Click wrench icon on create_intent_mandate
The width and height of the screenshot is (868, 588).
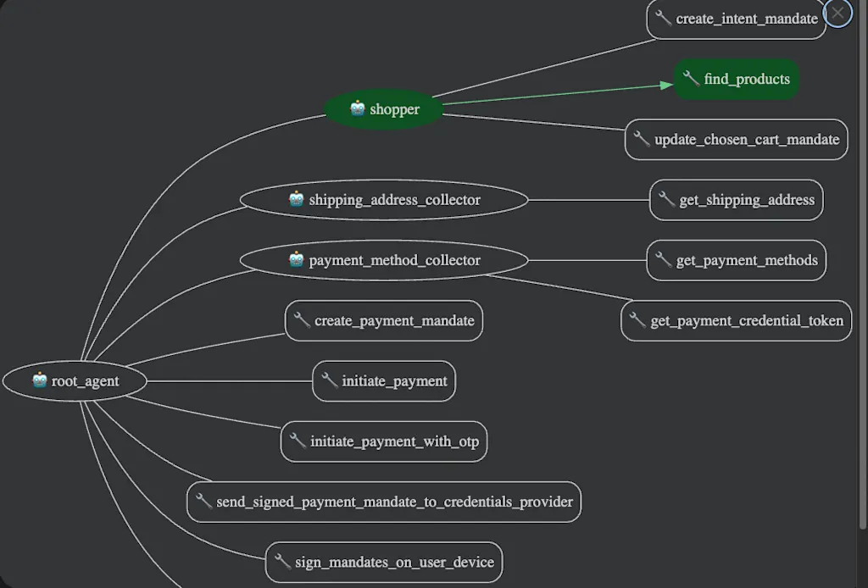(x=663, y=18)
